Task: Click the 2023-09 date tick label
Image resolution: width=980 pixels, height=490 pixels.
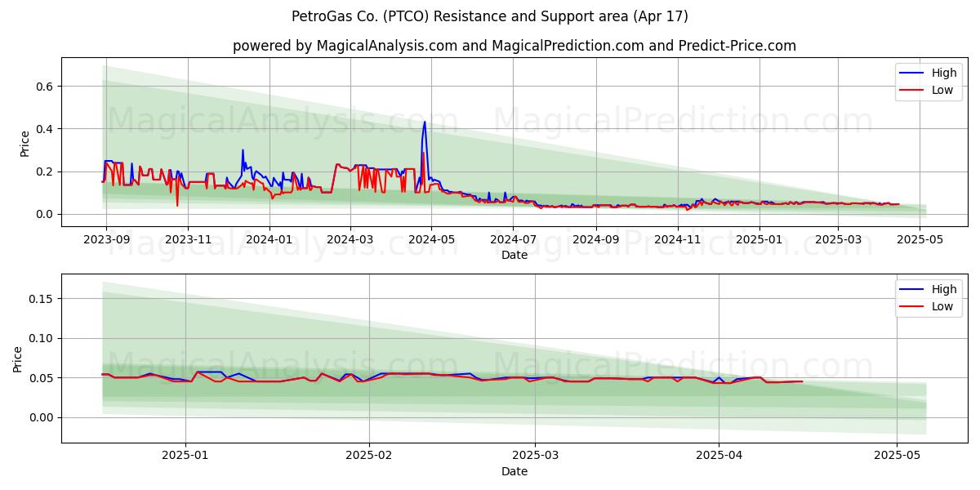Action: pyautogui.click(x=105, y=239)
